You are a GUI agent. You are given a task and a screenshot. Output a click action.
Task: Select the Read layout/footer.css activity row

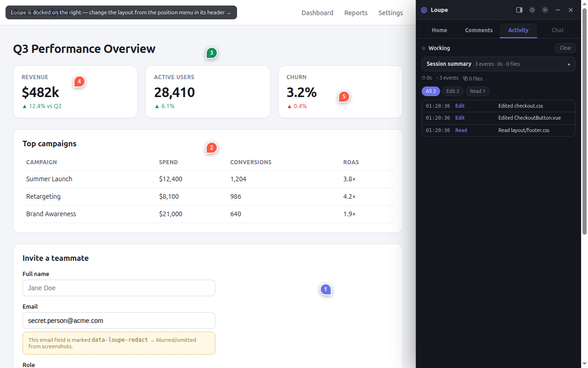click(498, 130)
